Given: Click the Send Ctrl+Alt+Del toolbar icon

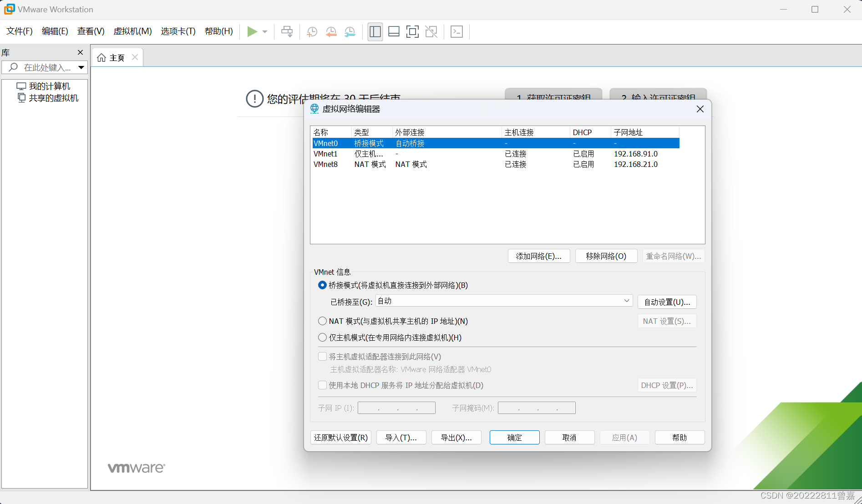Looking at the screenshot, I should [287, 31].
